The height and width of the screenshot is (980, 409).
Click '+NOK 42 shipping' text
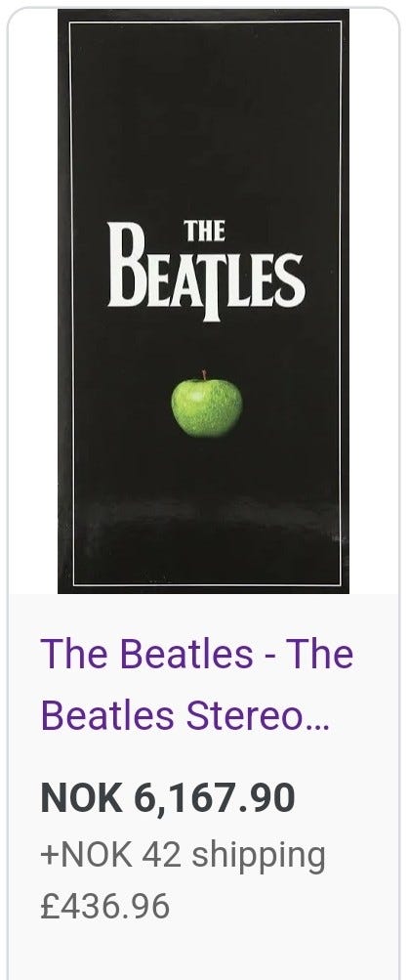[x=183, y=856]
